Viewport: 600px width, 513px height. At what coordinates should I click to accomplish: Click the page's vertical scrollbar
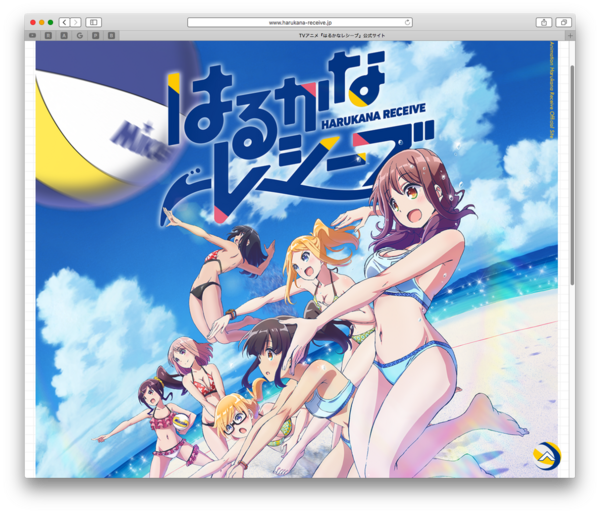point(572,170)
